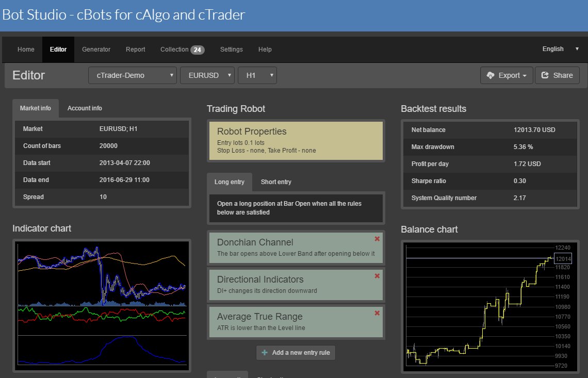The width and height of the screenshot is (588, 378).
Task: Switch to the Account info tab
Action: coord(85,108)
